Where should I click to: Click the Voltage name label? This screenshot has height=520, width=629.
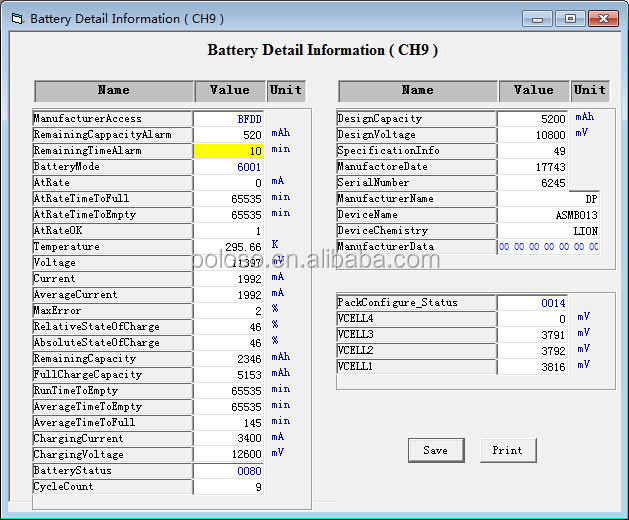(x=112, y=263)
